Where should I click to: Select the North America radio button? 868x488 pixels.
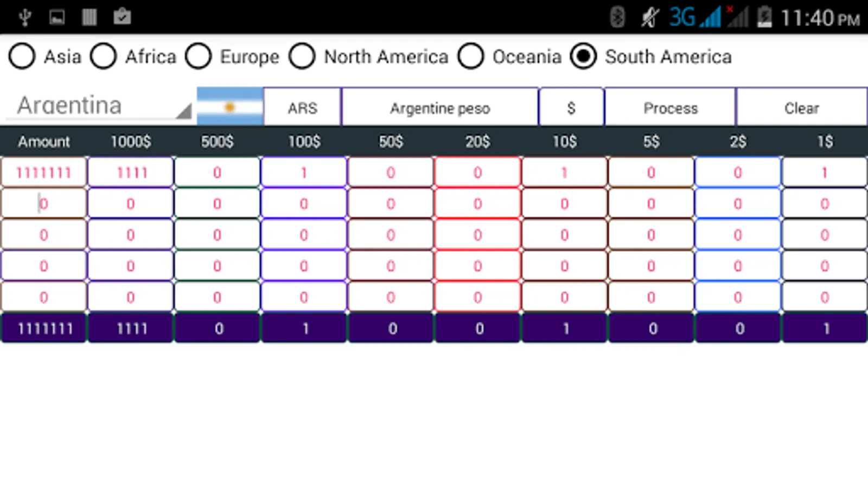point(302,56)
